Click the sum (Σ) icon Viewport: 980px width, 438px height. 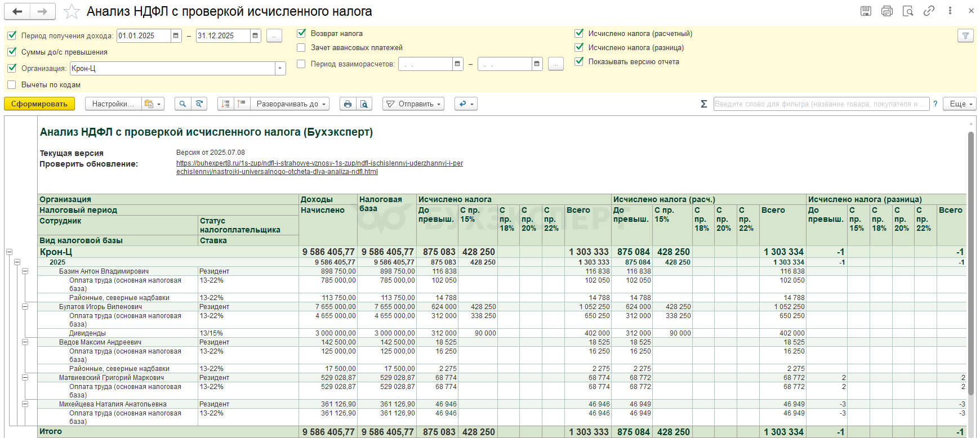coord(703,104)
